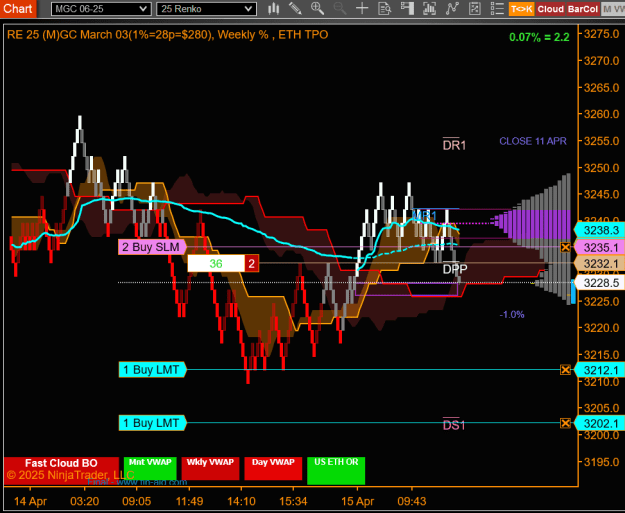Open the strategies icon in toolbar
This screenshot has height=513, width=625.
(x=474, y=8)
